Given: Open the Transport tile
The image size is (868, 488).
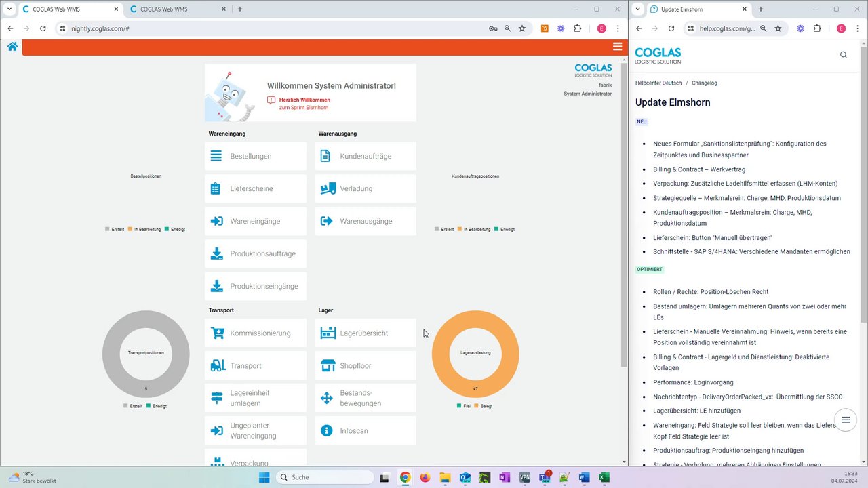Looking at the screenshot, I should pyautogui.click(x=256, y=365).
